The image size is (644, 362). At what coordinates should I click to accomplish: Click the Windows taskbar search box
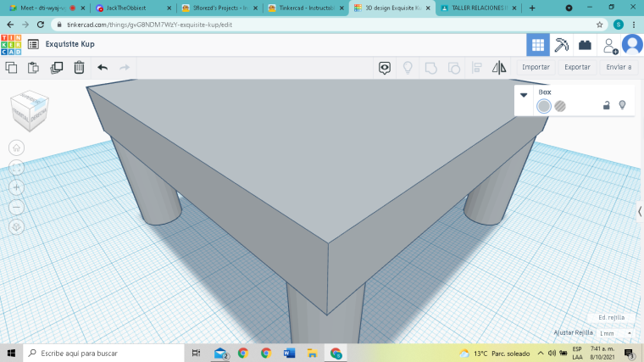[103, 353]
